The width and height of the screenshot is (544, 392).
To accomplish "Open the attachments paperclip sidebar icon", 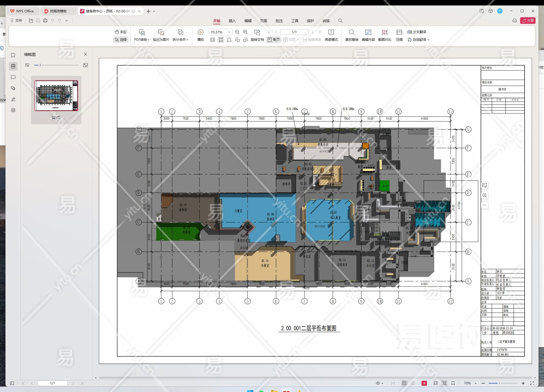I will [13, 88].
